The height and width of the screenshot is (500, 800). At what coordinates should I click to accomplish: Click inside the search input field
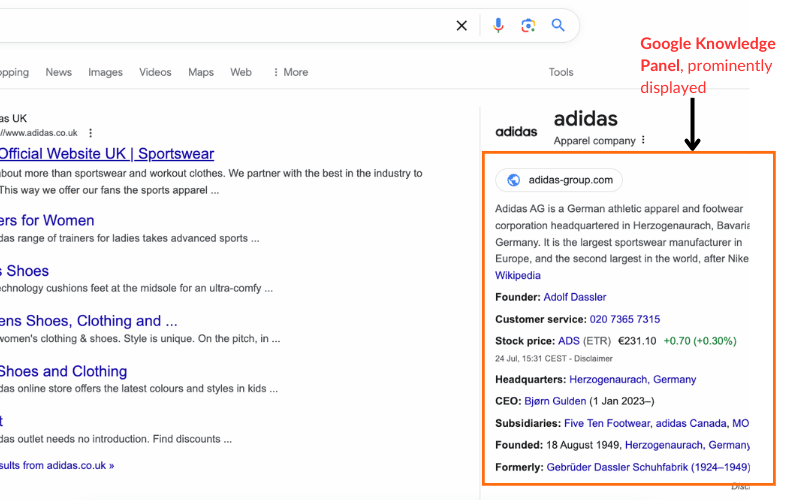(x=224, y=26)
